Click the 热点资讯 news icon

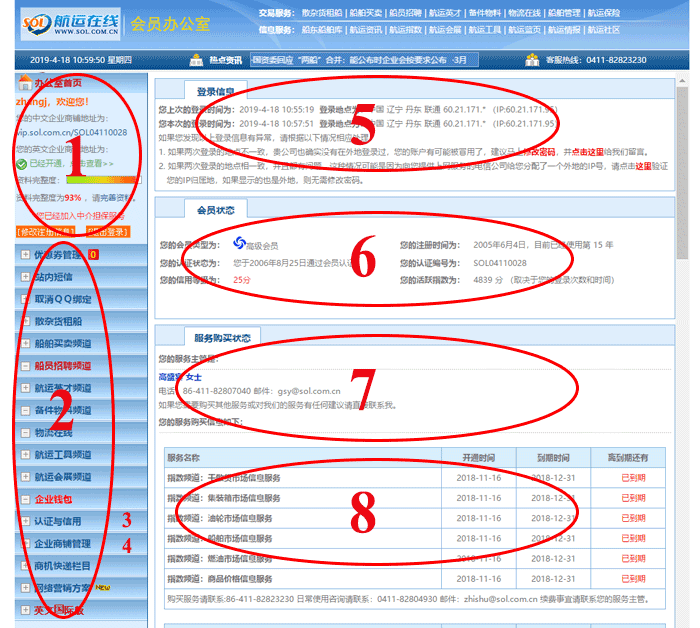(x=196, y=60)
